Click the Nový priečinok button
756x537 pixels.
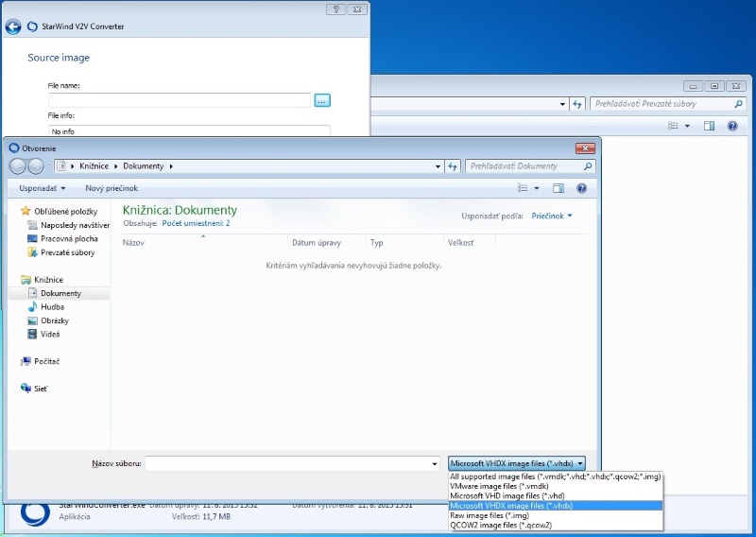(112, 188)
